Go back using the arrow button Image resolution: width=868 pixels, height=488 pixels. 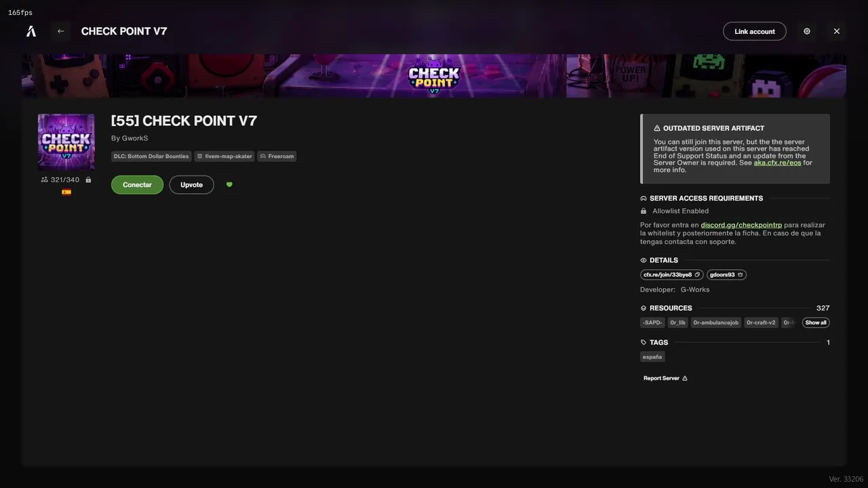[61, 31]
